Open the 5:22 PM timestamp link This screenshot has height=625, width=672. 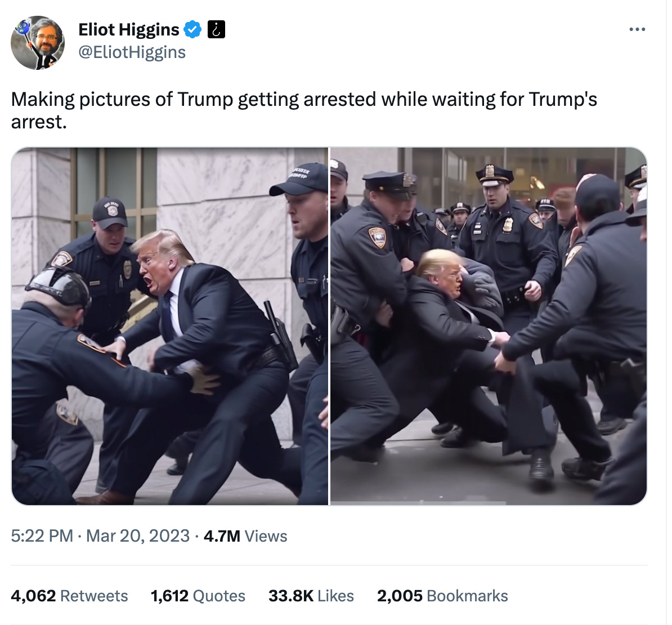(x=42, y=536)
